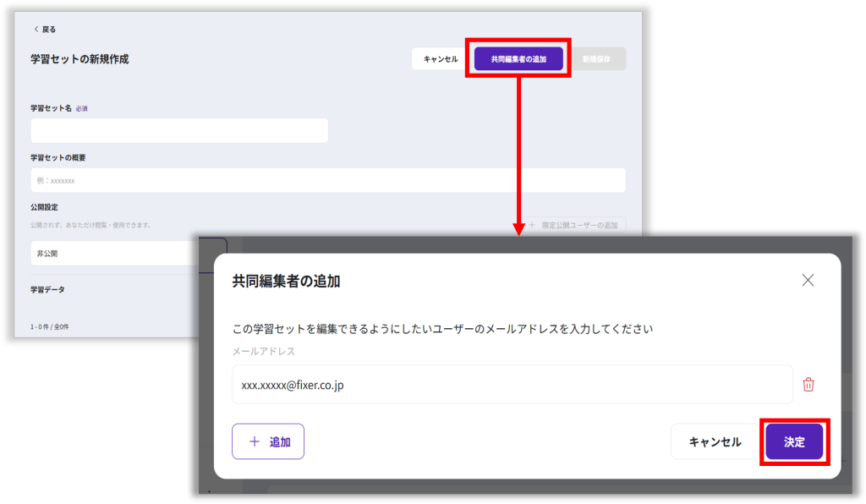866x504 pixels.
Task: Open 共同編集者の追加 from the header
Action: click(x=518, y=59)
